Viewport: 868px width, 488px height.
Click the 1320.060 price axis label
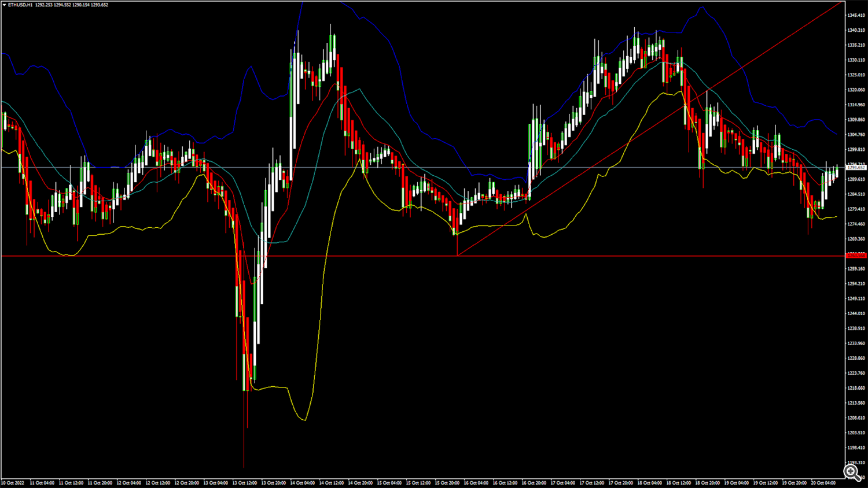[856, 90]
